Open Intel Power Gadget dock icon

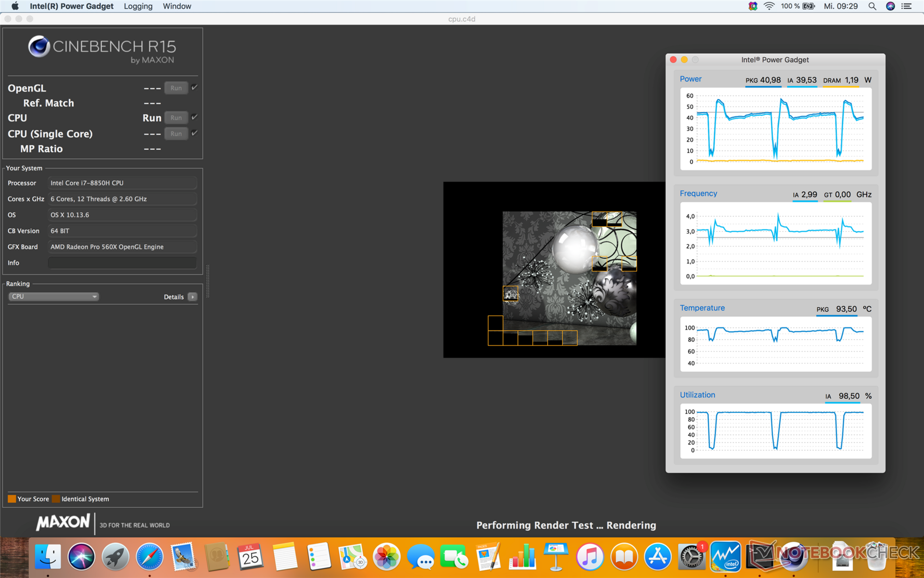pos(725,557)
